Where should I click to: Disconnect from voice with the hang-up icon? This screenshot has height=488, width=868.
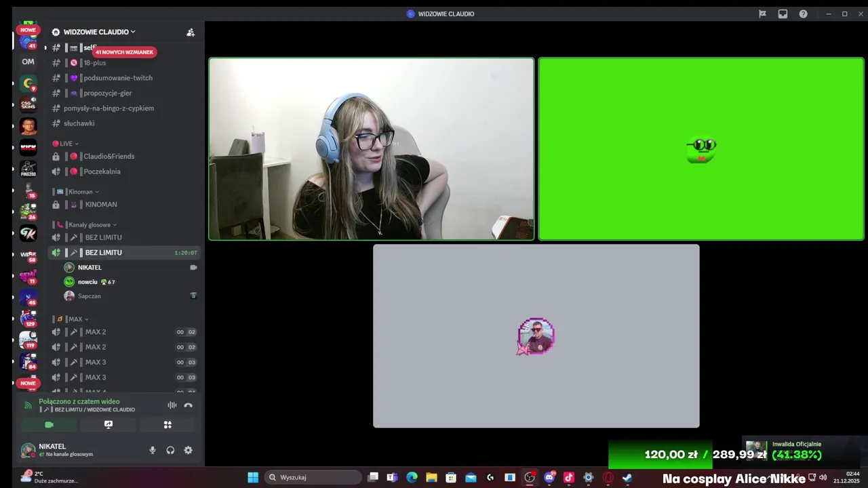[x=188, y=405]
